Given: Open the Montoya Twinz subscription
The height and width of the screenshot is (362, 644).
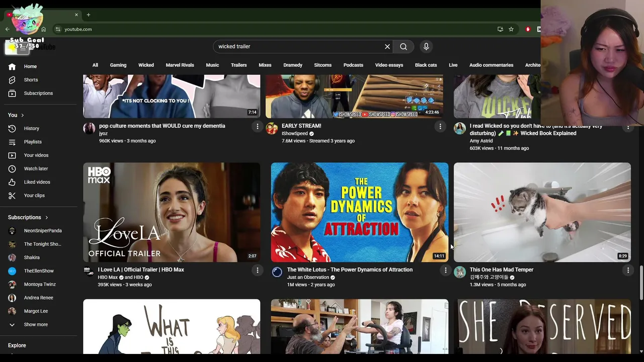Looking at the screenshot, I should [40, 284].
